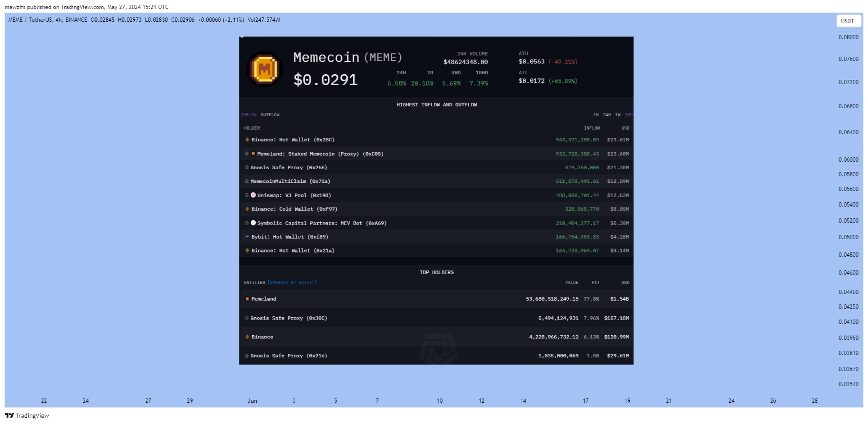Open Gnosis Safe Proxy (0x21e) top holder
Screen dimensions: 868x424
click(x=289, y=356)
